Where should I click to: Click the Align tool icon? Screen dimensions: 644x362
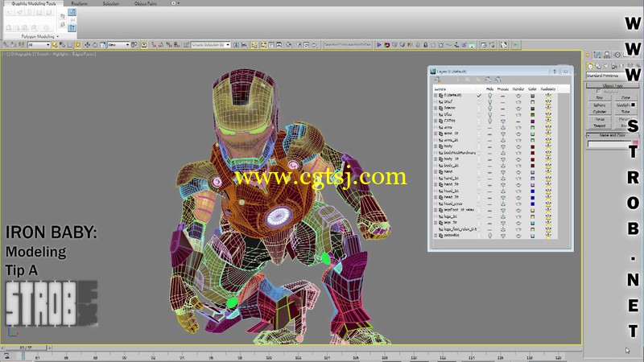(x=245, y=45)
